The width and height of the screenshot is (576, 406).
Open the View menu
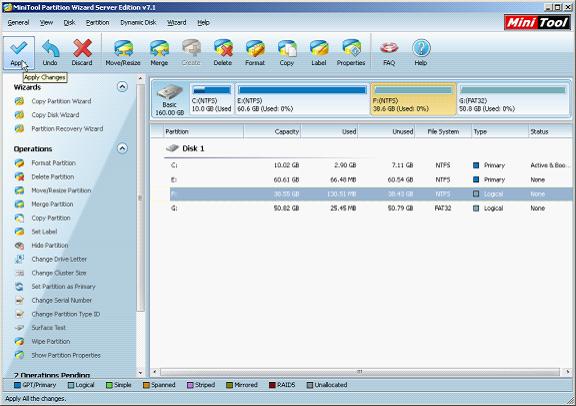[x=46, y=23]
